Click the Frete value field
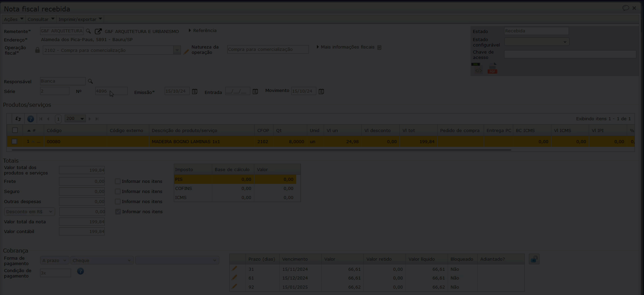Image resolution: width=644 pixels, height=295 pixels. coord(82,182)
